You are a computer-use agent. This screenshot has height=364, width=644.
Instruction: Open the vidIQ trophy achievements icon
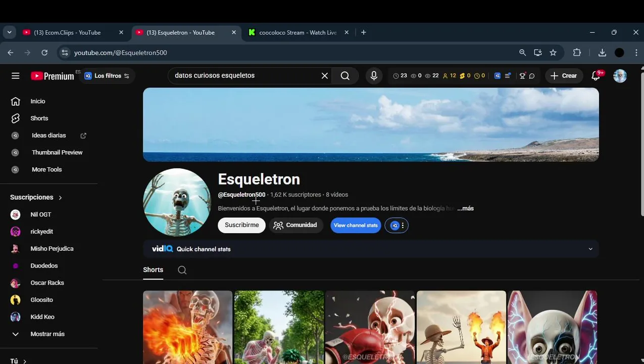pos(522,76)
